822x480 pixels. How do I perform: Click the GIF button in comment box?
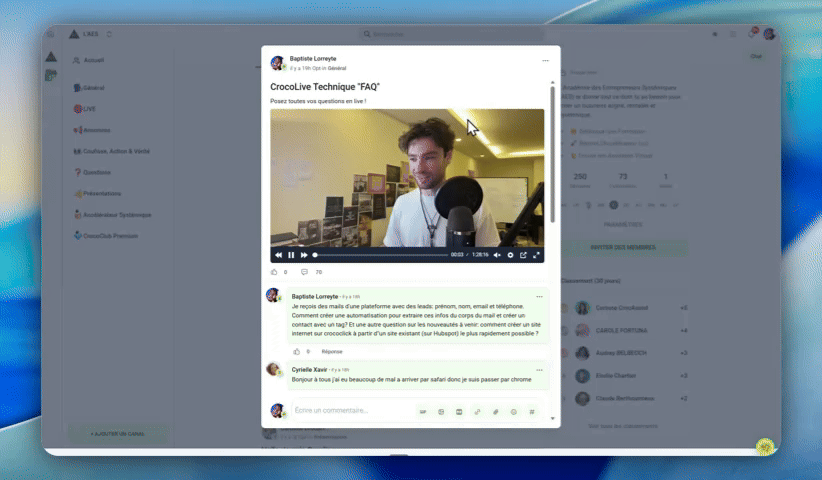[x=423, y=412]
